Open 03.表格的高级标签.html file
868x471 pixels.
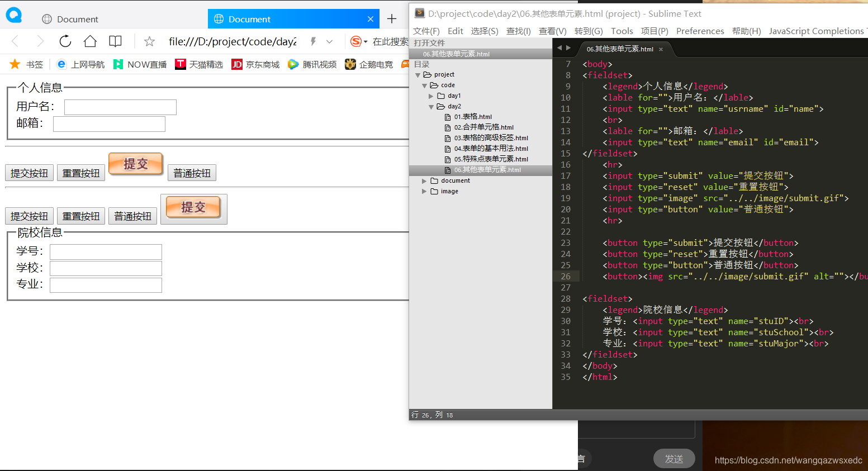click(x=491, y=138)
